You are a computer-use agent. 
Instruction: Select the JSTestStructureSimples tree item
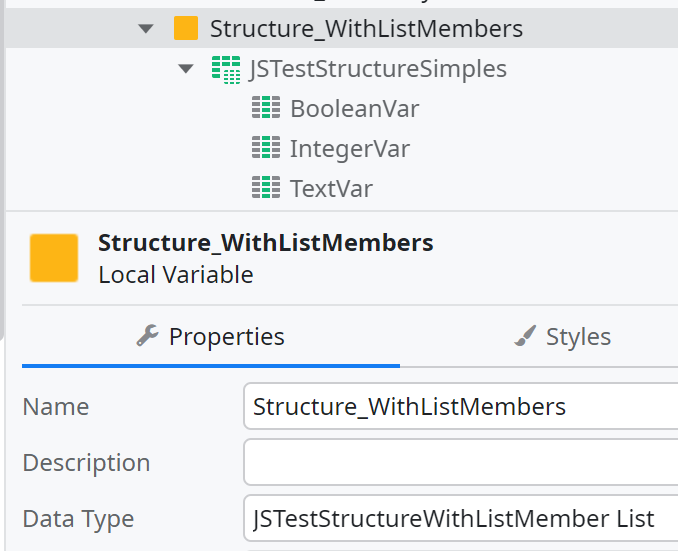pos(377,69)
